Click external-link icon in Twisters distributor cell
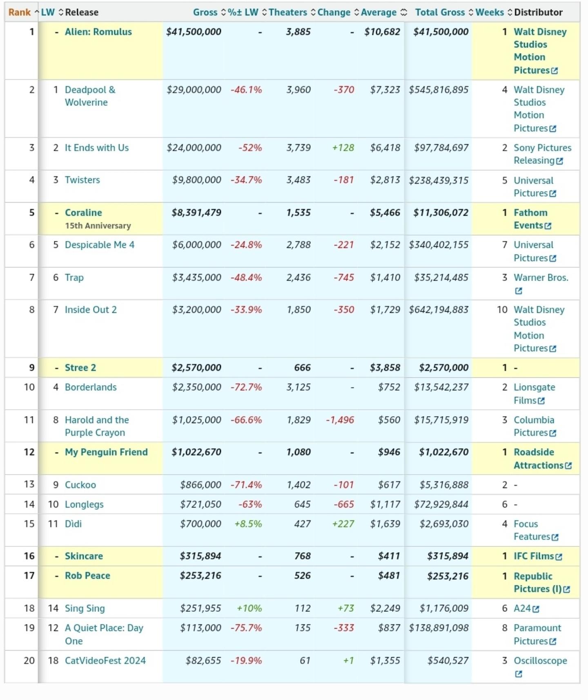Image resolution: width=588 pixels, height=700 pixels. 553,194
